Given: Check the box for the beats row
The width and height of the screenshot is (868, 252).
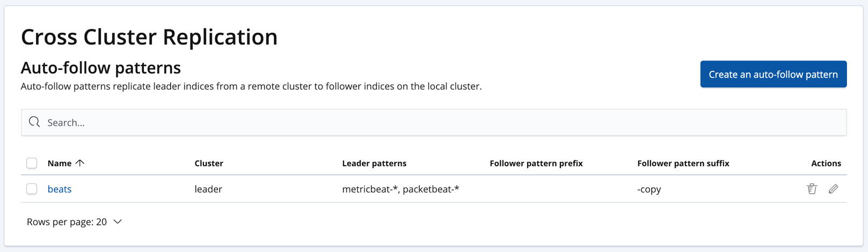Looking at the screenshot, I should [x=32, y=189].
